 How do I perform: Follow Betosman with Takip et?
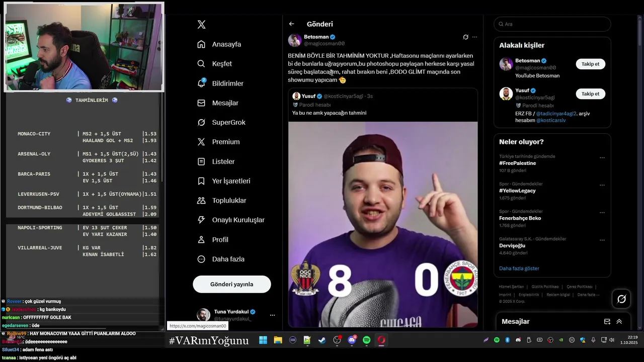(x=591, y=64)
